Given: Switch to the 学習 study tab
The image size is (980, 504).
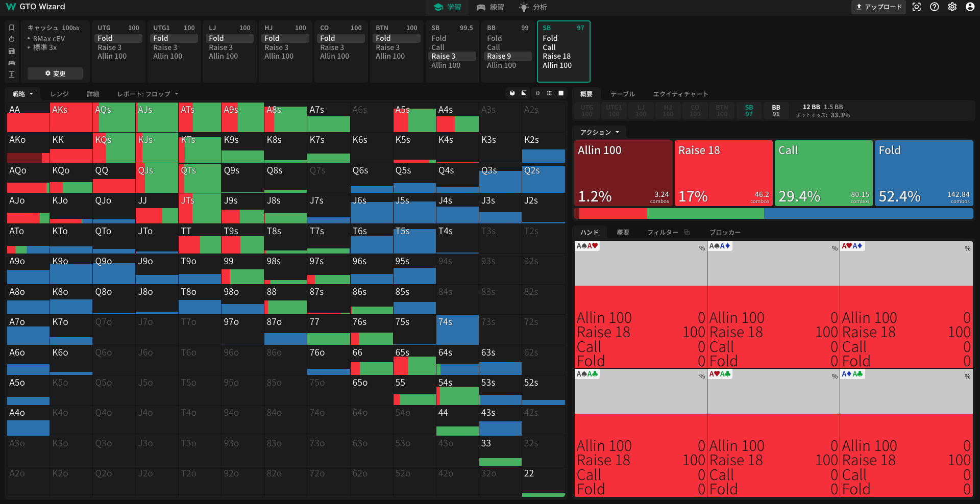Looking at the screenshot, I should (x=448, y=7).
